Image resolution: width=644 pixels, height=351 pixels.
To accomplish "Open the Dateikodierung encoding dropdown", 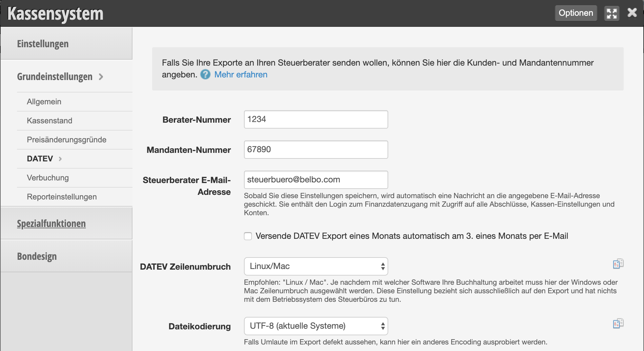I will pos(316,326).
